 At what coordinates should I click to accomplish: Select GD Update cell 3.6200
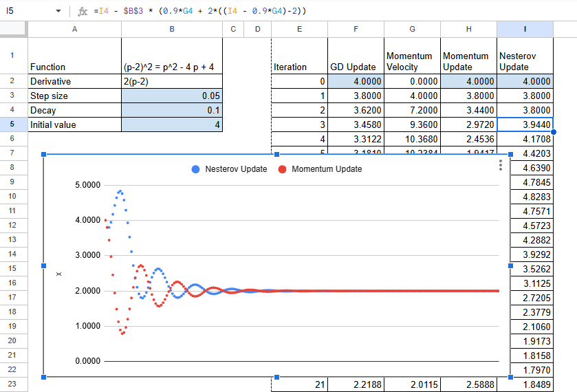356,110
